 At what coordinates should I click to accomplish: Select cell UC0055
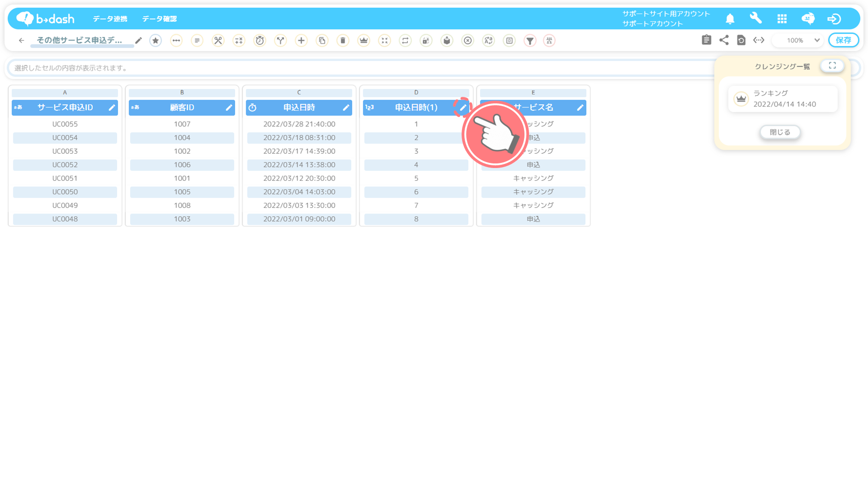pos(65,124)
